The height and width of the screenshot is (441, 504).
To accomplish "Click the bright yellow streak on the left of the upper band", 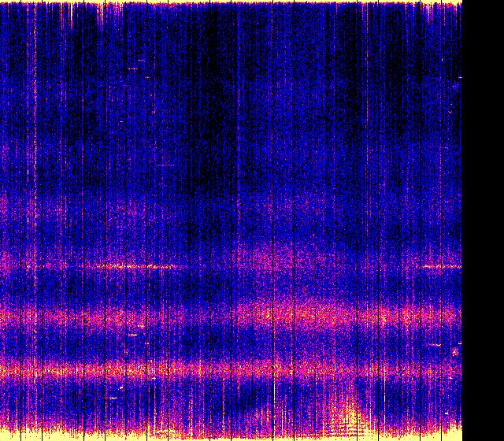I will pos(134,267).
